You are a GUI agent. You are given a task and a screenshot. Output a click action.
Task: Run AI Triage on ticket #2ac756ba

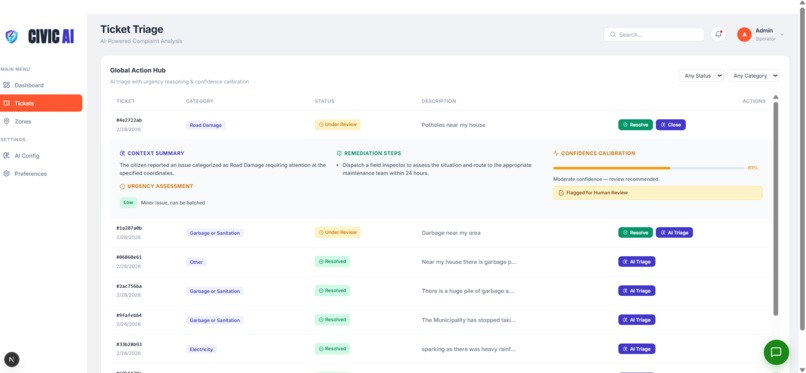[x=636, y=291]
